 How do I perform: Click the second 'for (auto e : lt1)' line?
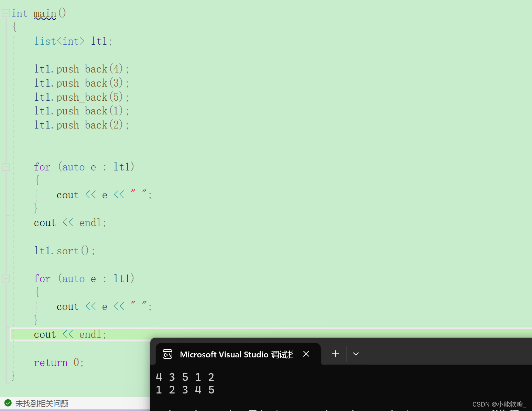click(x=84, y=279)
